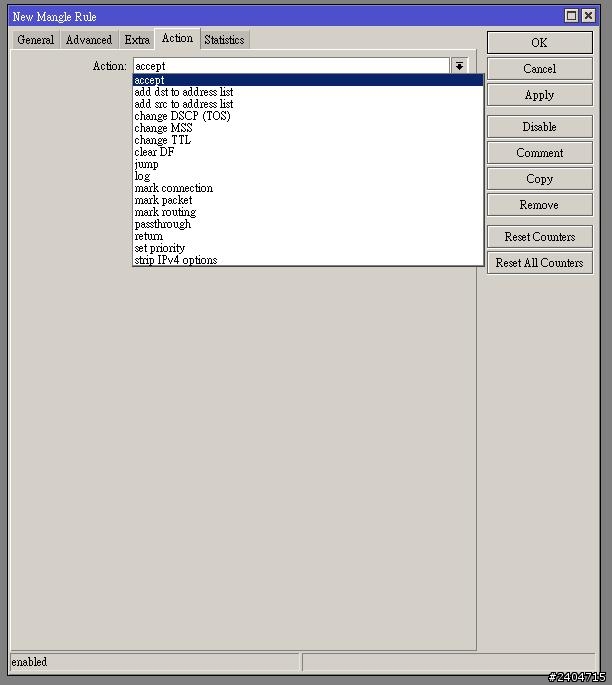Pick the 'log' action
This screenshot has height=685, width=612.
point(308,176)
